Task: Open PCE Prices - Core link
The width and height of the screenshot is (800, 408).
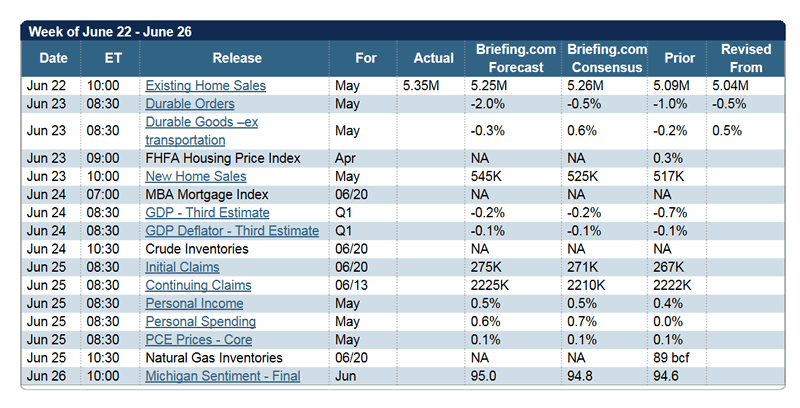Action: (x=196, y=340)
